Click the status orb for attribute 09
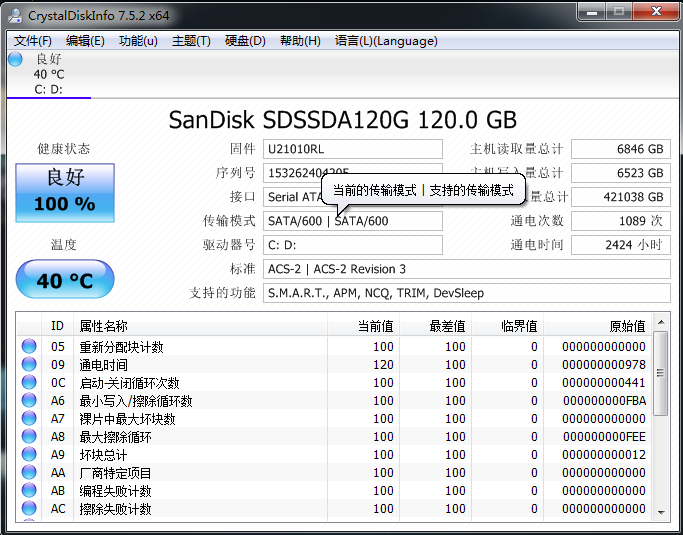The height and width of the screenshot is (535, 683). click(29, 364)
